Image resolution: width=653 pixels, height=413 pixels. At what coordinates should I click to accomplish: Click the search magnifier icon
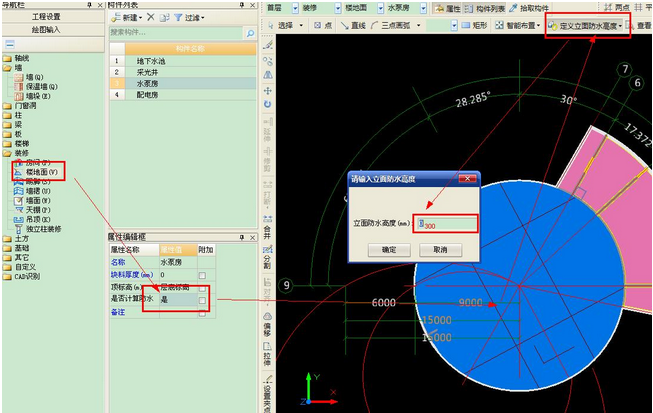[250, 33]
